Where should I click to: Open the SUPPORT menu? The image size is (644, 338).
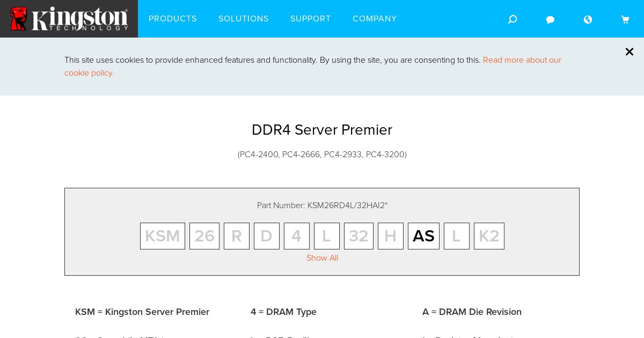pyautogui.click(x=311, y=19)
